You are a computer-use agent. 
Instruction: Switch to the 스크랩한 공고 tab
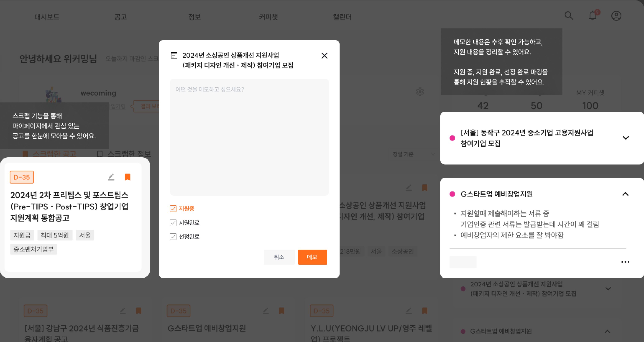tap(50, 154)
